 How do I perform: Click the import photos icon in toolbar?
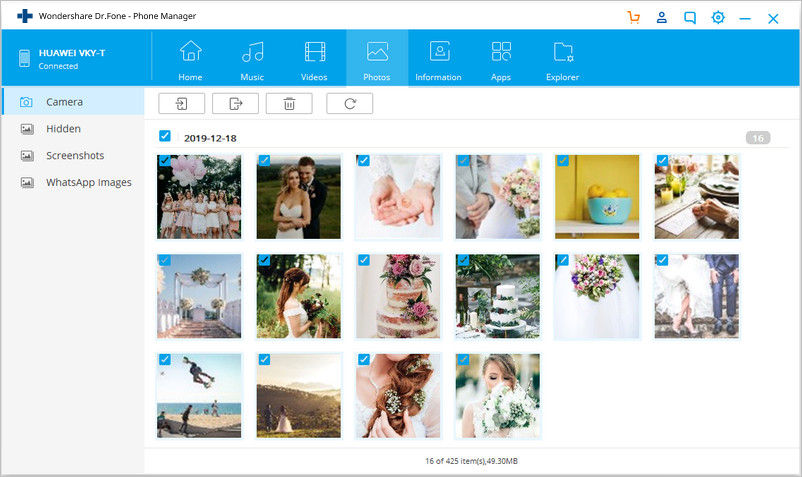(x=181, y=103)
